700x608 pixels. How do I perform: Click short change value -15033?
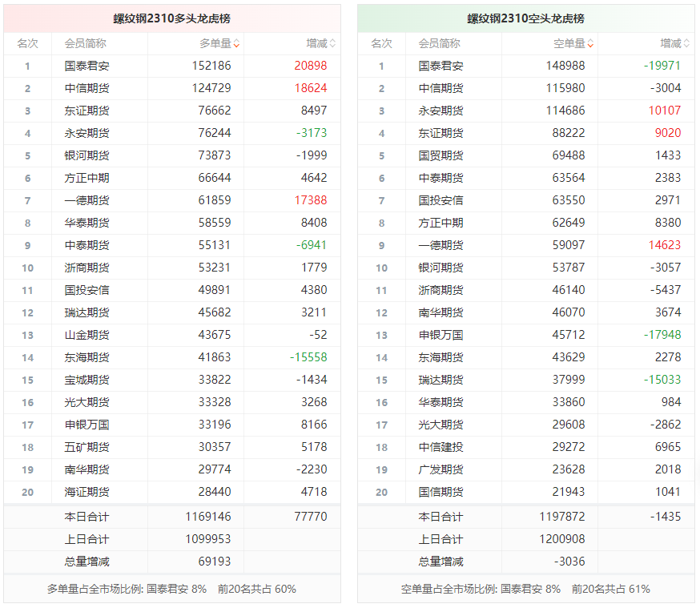coord(662,380)
